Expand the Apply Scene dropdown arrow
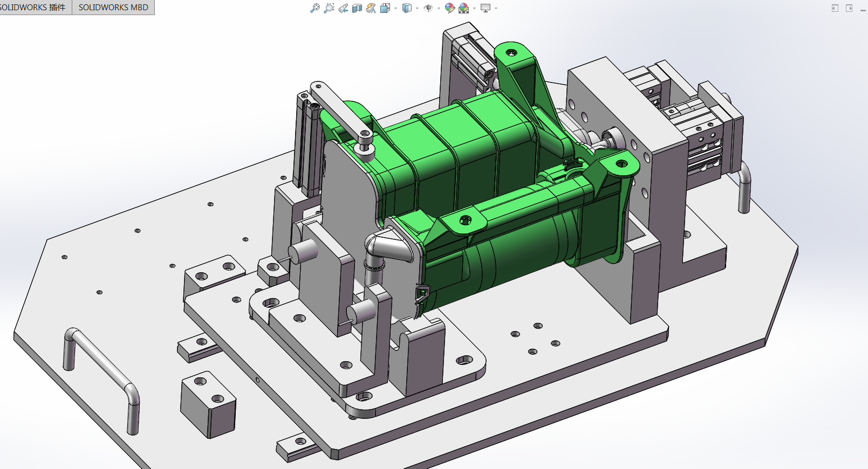This screenshot has width=868, height=469. click(474, 8)
